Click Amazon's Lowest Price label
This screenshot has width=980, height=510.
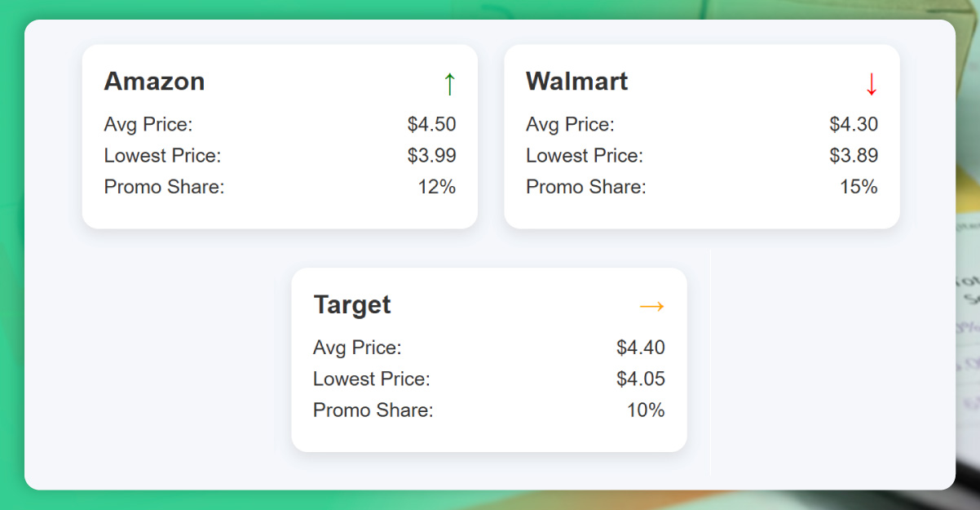point(161,155)
